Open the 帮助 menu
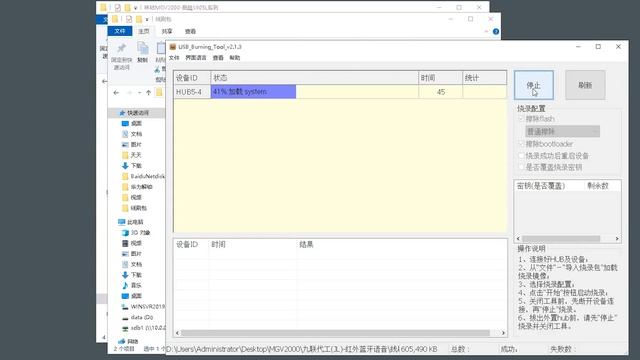This screenshot has width=640, height=360. 235,58
